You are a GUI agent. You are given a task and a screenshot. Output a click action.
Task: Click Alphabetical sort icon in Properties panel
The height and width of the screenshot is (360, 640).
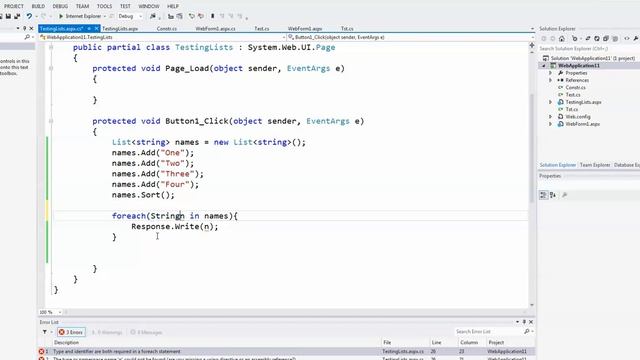[x=553, y=195]
